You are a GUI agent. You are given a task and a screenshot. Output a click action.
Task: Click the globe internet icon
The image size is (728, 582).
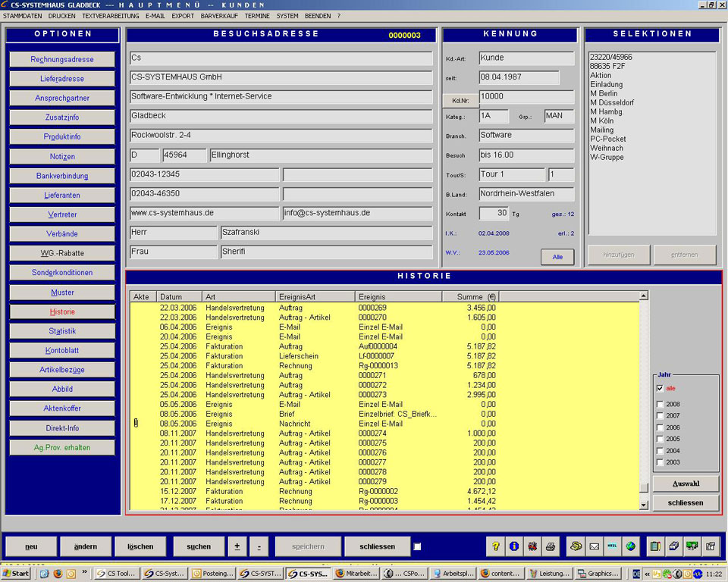(x=630, y=546)
